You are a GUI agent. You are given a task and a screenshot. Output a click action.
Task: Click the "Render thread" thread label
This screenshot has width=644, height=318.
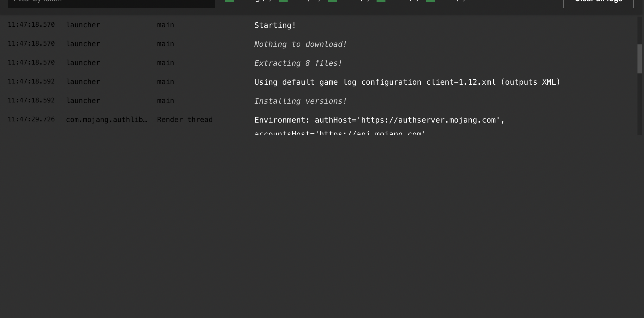coord(185,120)
